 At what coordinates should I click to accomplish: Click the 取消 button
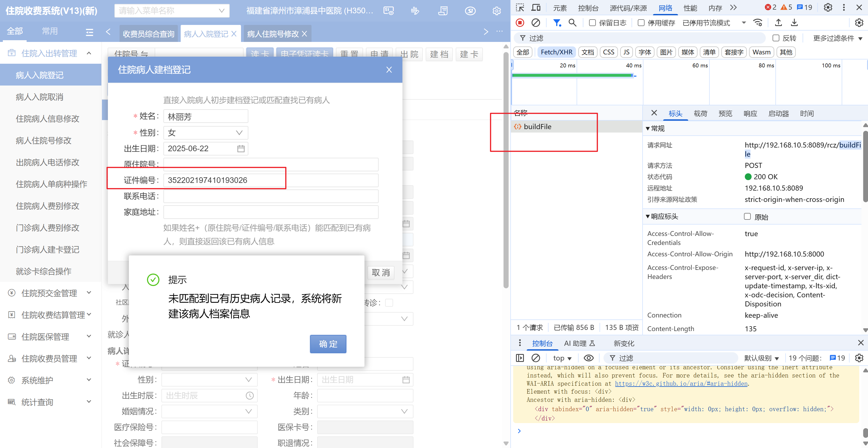[381, 272]
